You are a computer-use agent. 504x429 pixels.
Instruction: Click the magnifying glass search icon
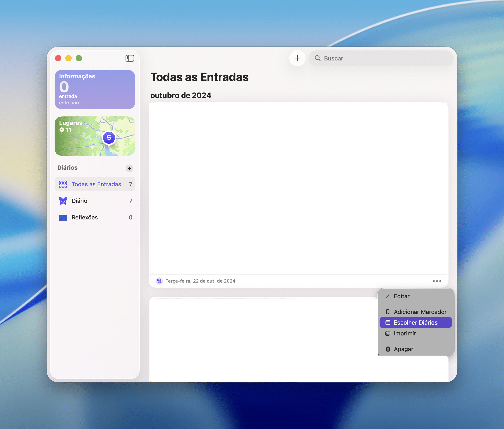(317, 58)
